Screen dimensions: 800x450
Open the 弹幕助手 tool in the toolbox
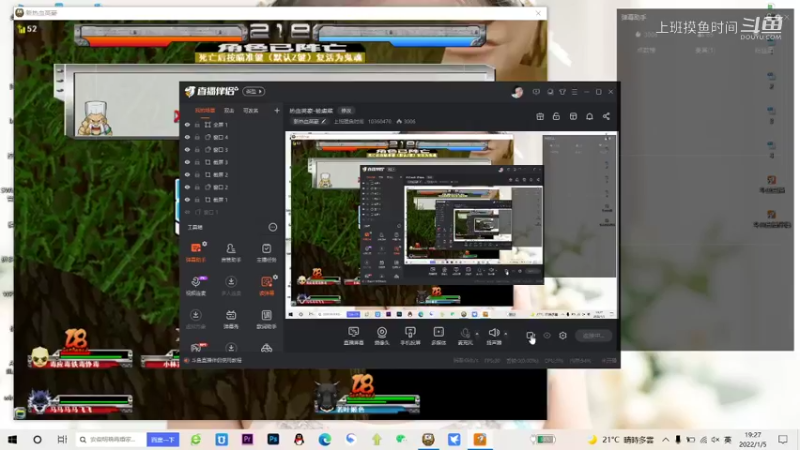tap(196, 252)
